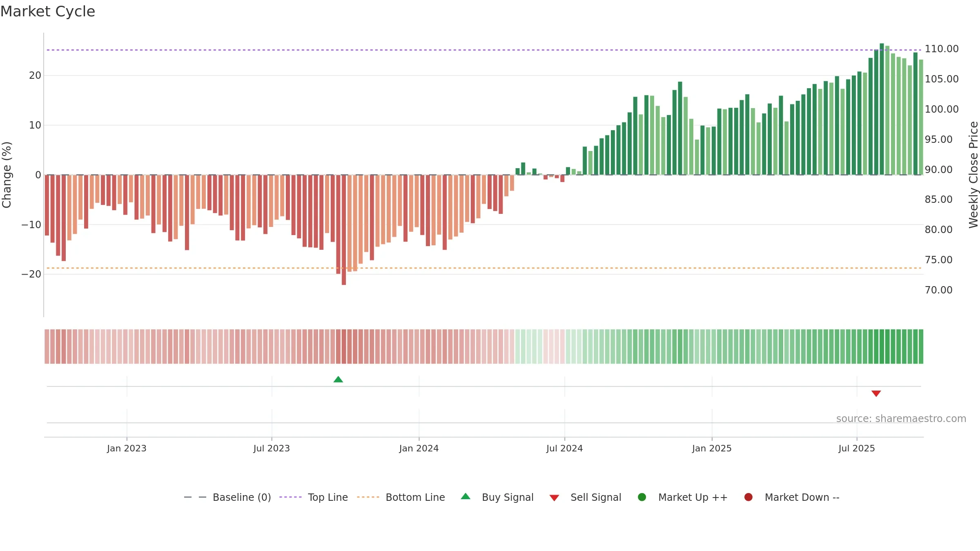
Task: Toggle Top Line legend entry
Action: point(314,497)
